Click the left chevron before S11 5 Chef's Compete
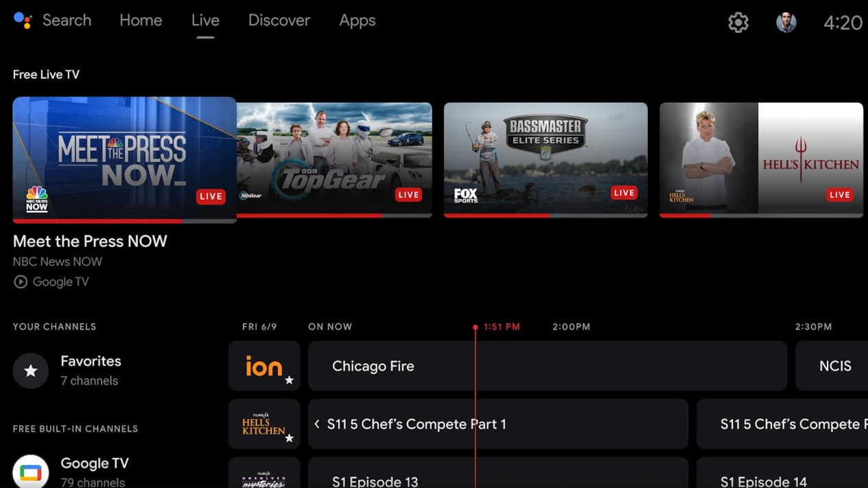 point(317,424)
